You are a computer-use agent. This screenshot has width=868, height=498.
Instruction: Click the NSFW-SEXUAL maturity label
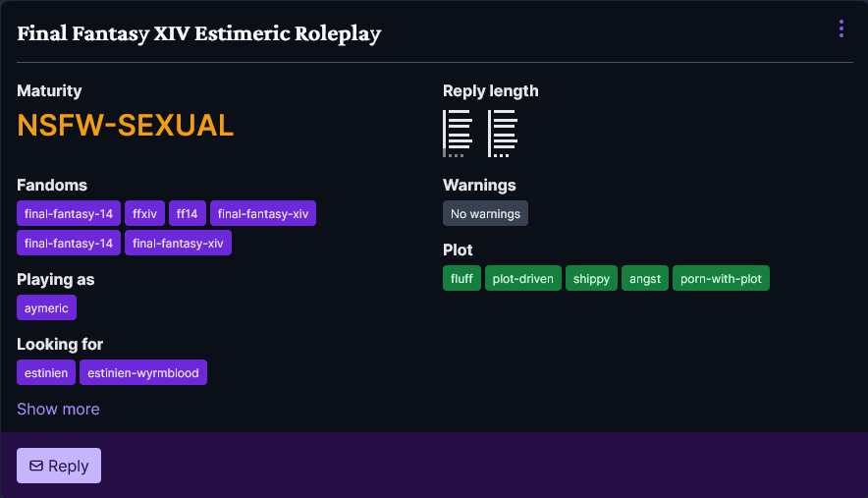tap(126, 125)
